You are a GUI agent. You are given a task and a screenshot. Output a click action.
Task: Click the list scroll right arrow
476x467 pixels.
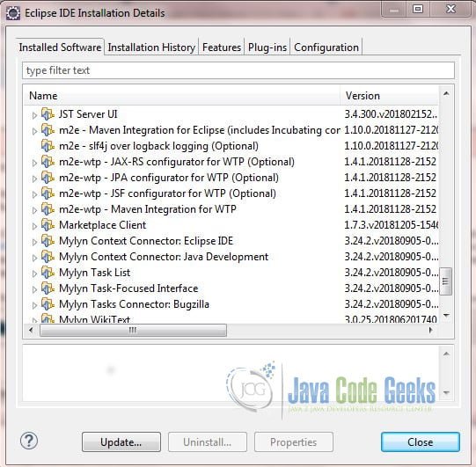pos(430,330)
